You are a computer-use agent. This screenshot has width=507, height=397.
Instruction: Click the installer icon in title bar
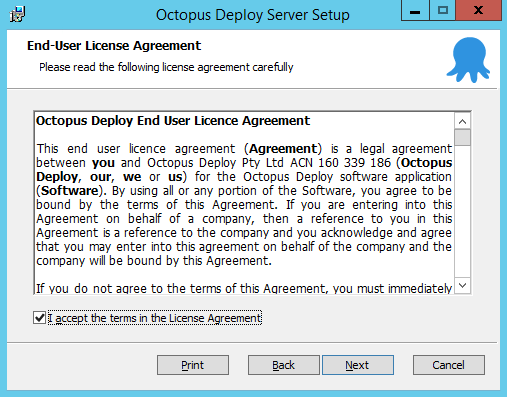[17, 15]
